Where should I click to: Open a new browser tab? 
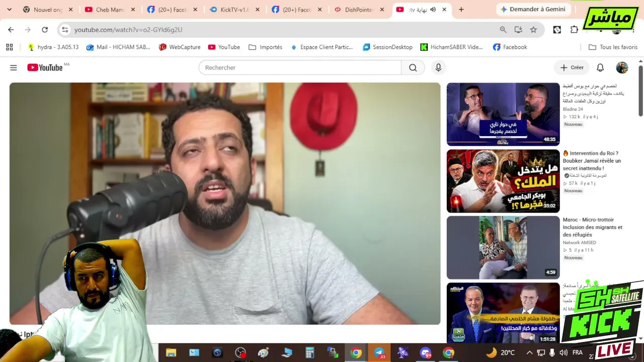pos(461,10)
